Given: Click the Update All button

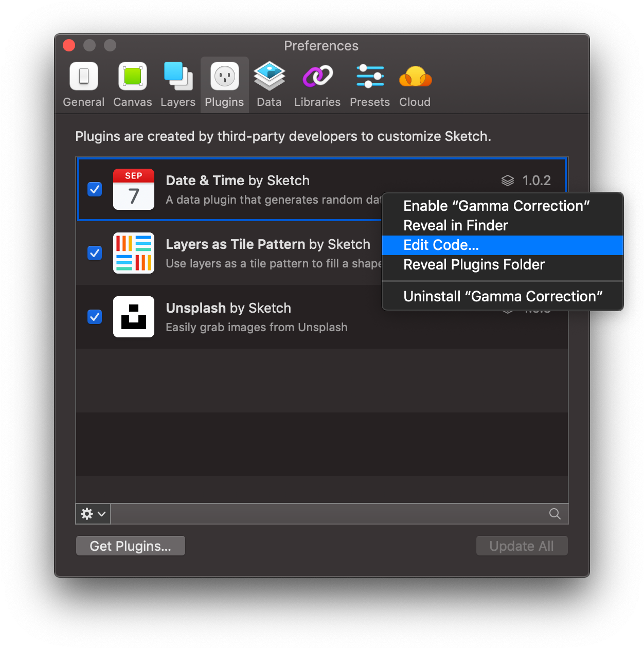Looking at the screenshot, I should point(522,546).
